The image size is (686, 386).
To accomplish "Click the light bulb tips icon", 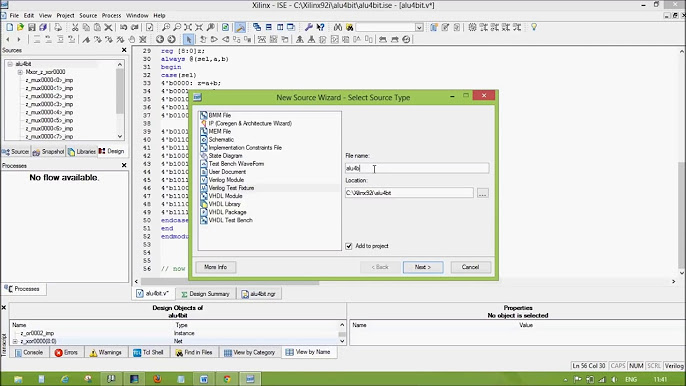I will [534, 27].
